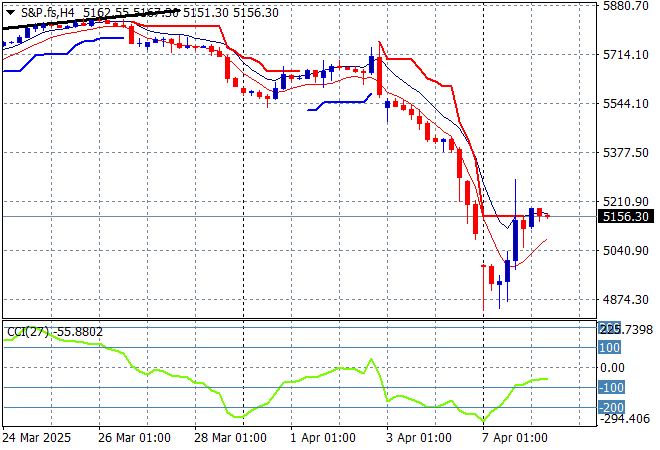Click the 4874.30 price axis label
The height and width of the screenshot is (450, 660).
pyautogui.click(x=625, y=299)
